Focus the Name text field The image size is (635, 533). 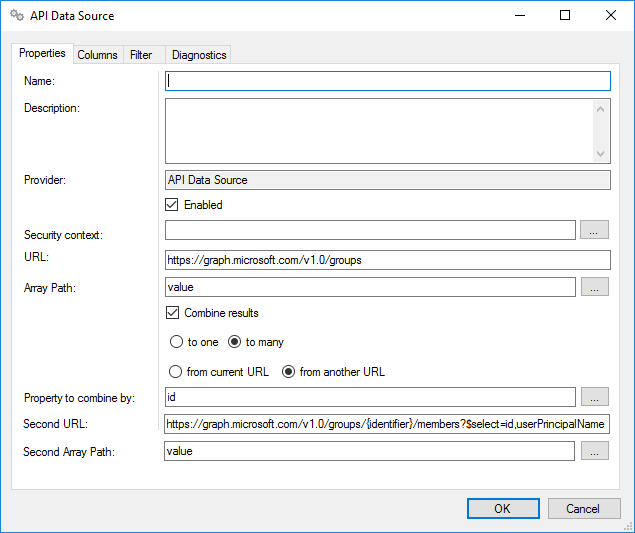(x=387, y=81)
